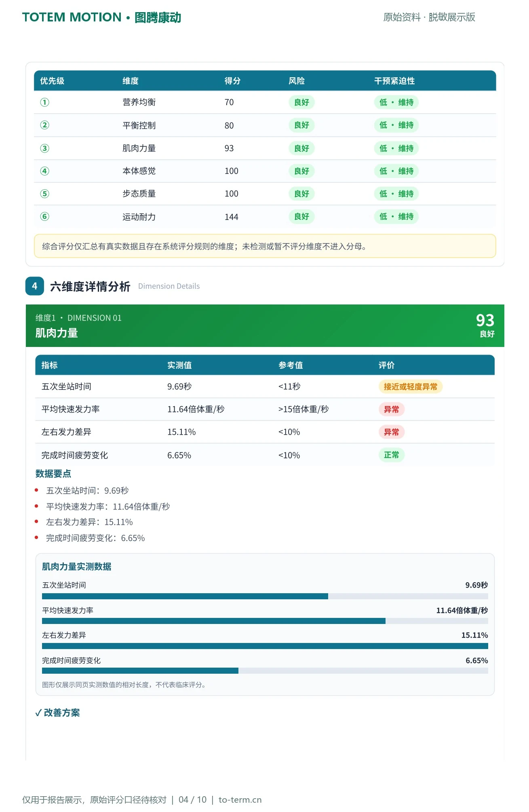This screenshot has width=529, height=812.
Task: Click the 良好 risk badge for 营养均衡
Action: point(301,102)
